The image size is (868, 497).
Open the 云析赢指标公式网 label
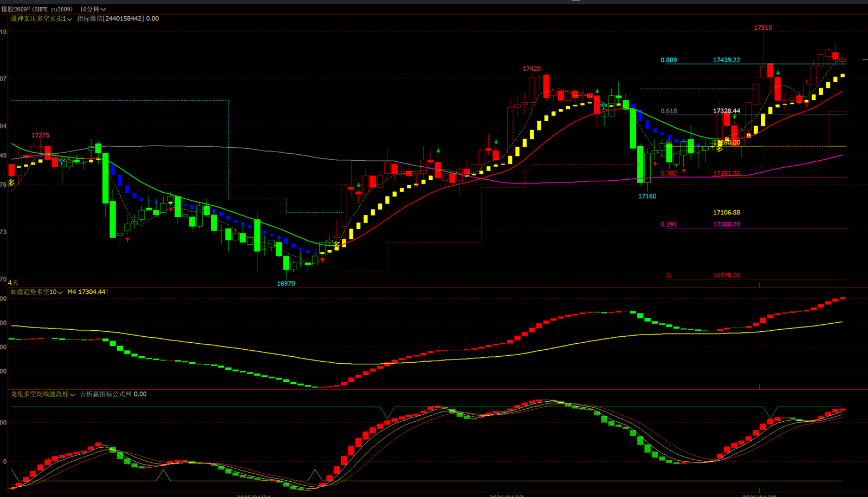(106, 394)
